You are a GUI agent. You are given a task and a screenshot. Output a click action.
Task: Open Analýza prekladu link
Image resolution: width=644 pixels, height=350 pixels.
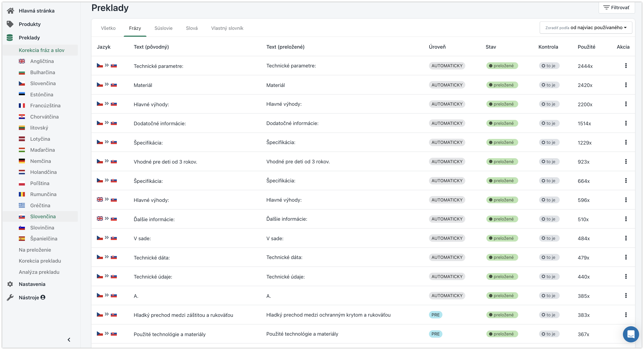pyautogui.click(x=39, y=272)
